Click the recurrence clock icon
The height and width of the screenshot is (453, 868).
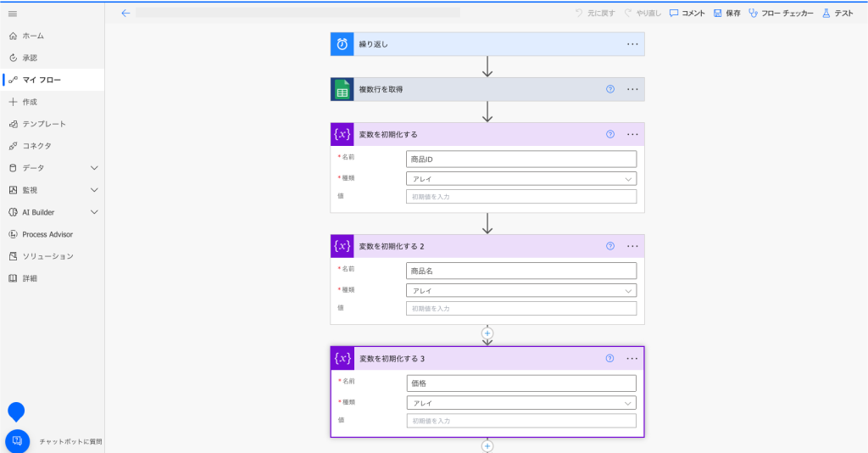coord(342,44)
